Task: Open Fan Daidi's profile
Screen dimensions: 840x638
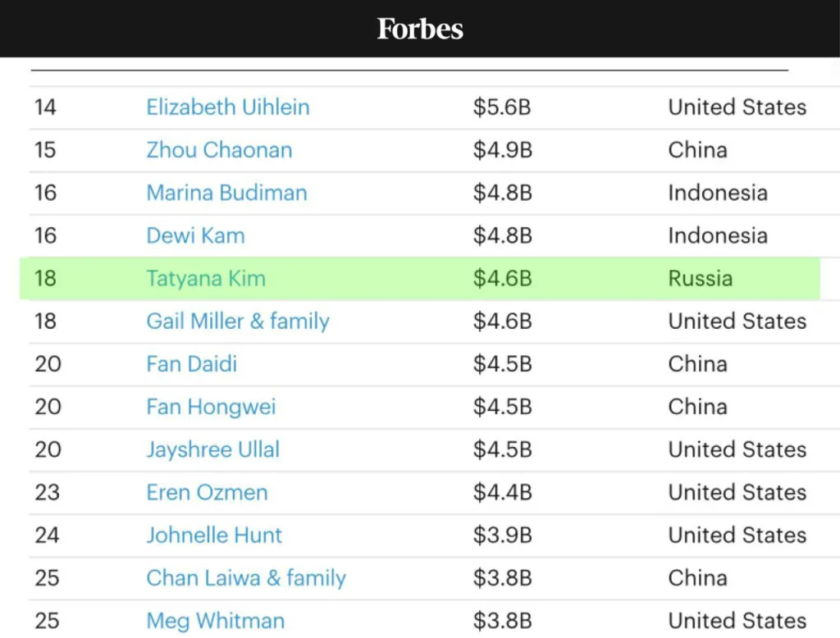Action: pyautogui.click(x=191, y=363)
